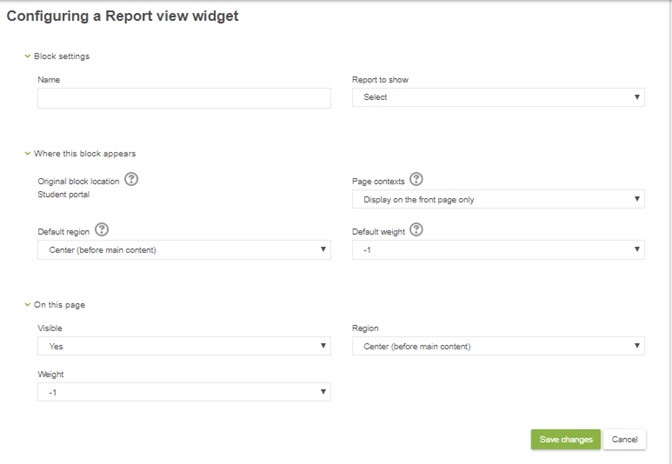Click the On this page heading text
Screen dimensions: 672x464
coord(60,305)
